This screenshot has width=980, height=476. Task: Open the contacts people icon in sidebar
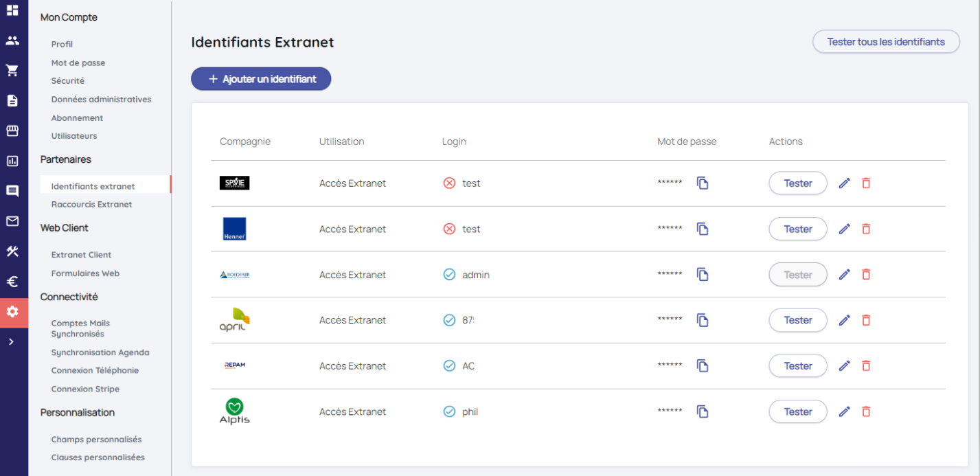[x=12, y=41]
